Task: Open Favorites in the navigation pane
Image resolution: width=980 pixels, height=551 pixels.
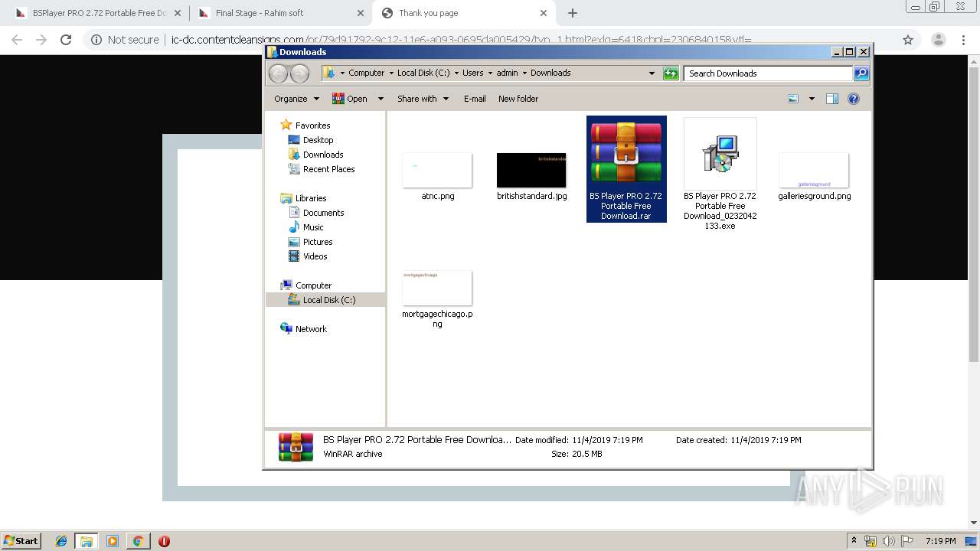Action: (312, 126)
